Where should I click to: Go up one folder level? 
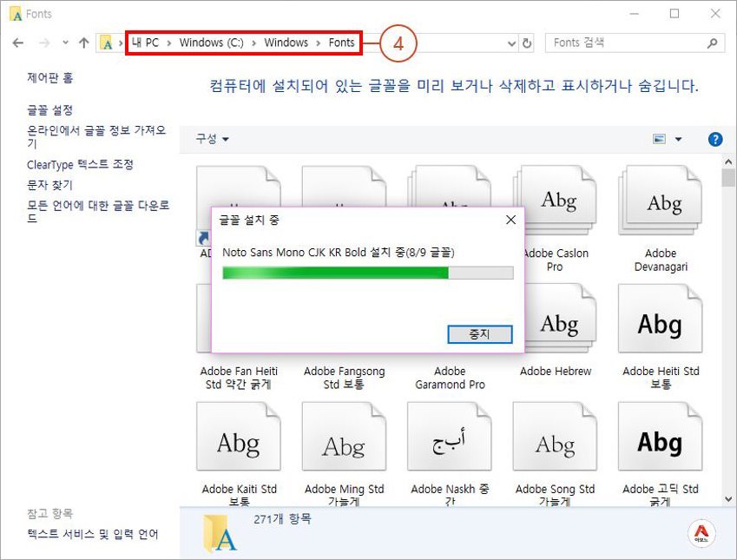(x=83, y=43)
